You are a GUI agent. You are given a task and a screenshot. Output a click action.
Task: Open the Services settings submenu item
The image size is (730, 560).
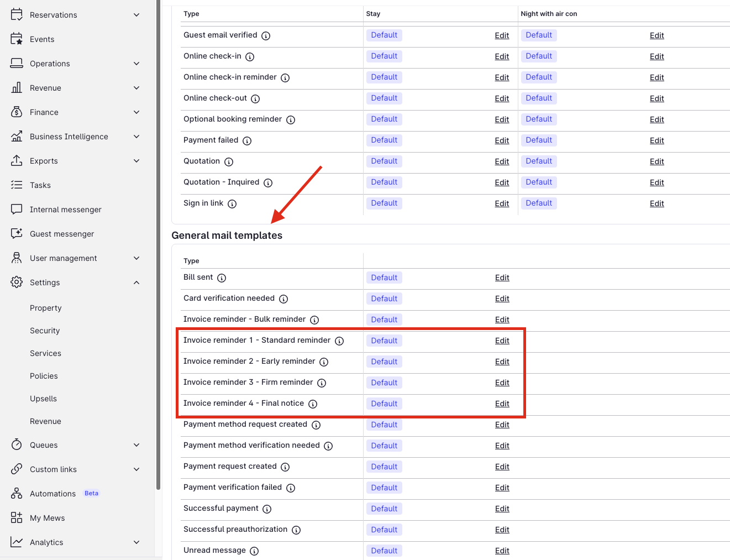point(45,353)
